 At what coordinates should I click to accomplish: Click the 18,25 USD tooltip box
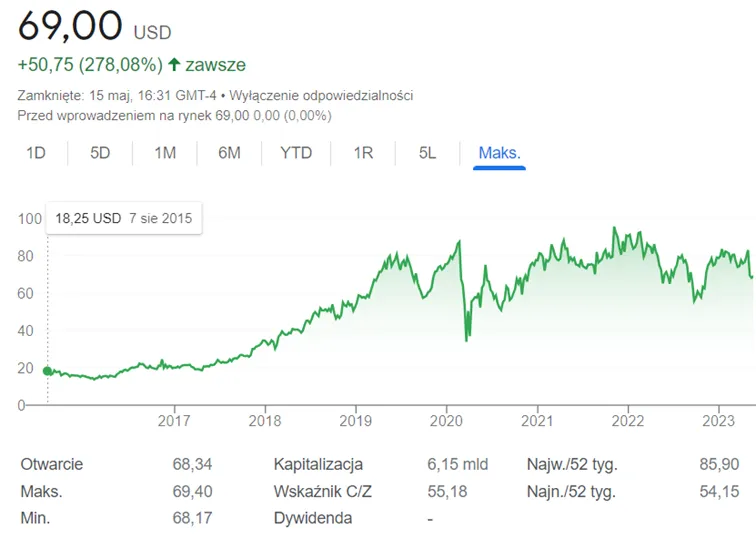tap(124, 218)
